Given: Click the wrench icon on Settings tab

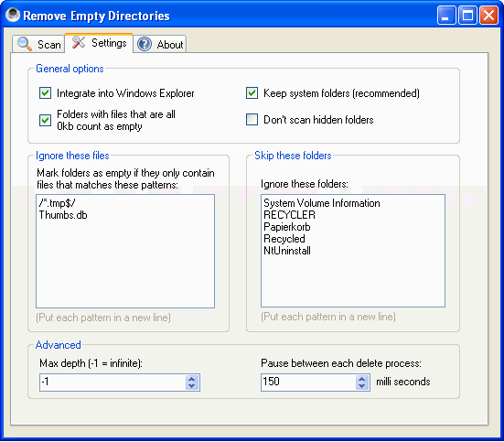Looking at the screenshot, I should (78, 42).
